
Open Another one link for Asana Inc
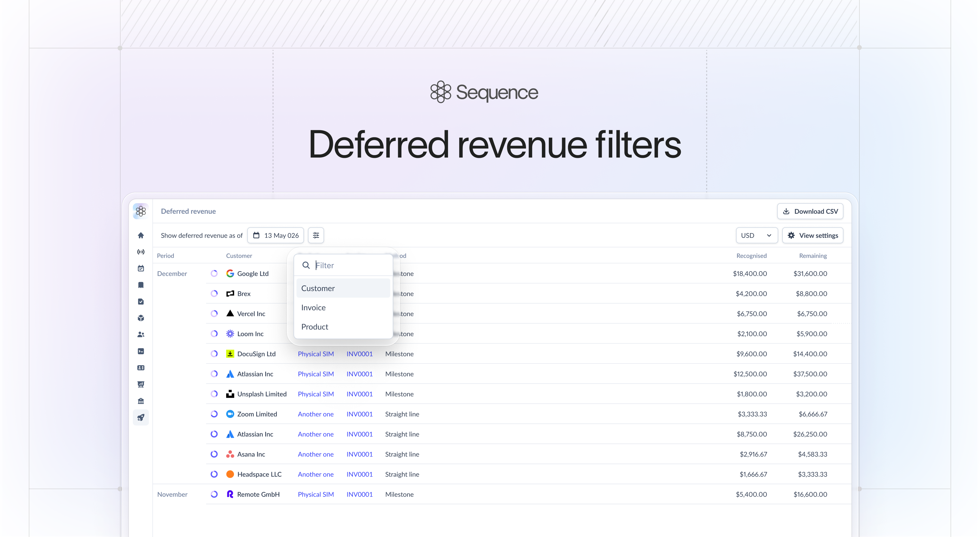pos(316,454)
